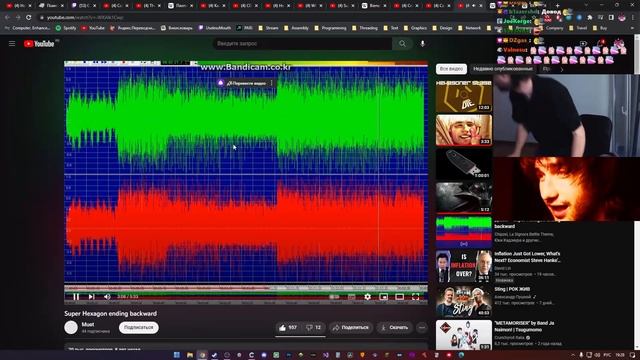The height and width of the screenshot is (360, 640).
Task: Reload the page in browser toolbar
Action: coord(29,18)
